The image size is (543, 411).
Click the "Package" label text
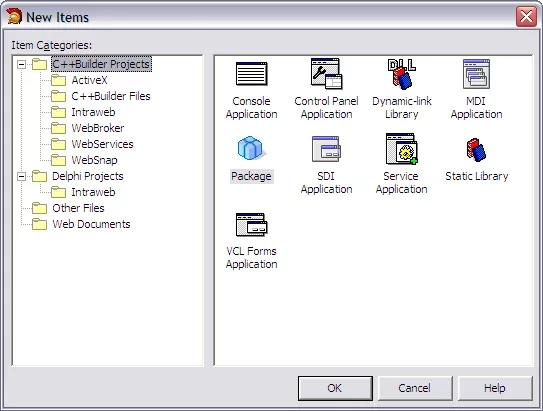tap(251, 176)
